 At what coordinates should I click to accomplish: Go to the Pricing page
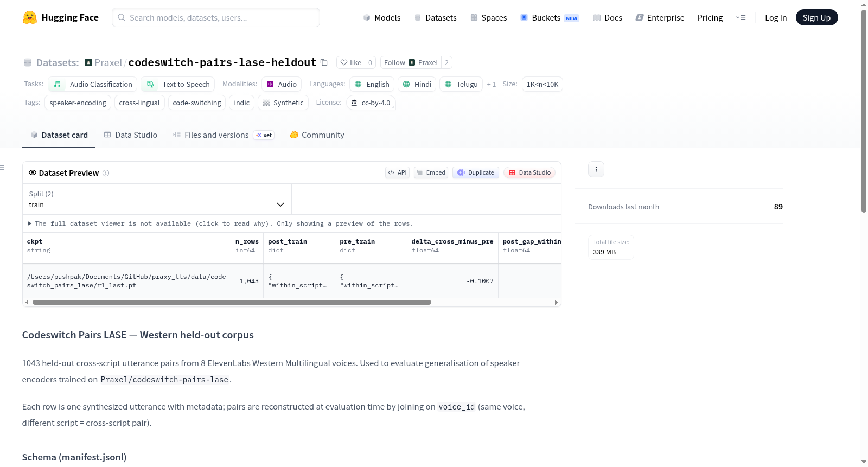pos(710,17)
